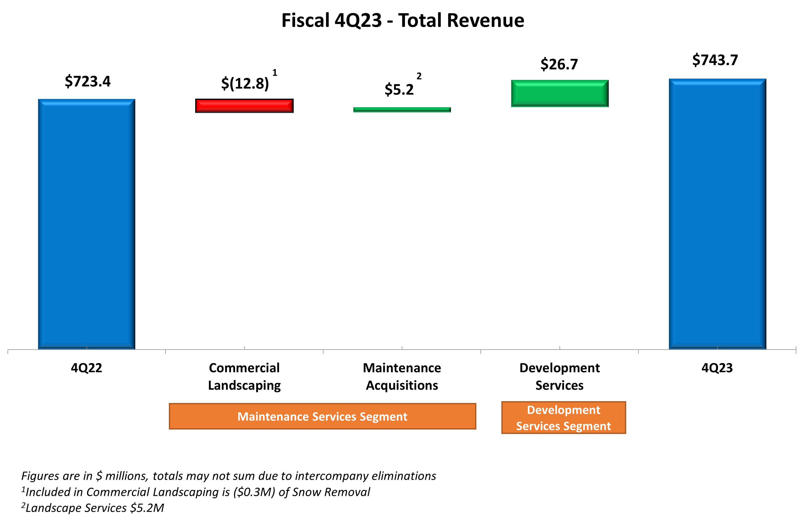Select the Development Services Segment box
The height and width of the screenshot is (523, 812).
click(563, 418)
